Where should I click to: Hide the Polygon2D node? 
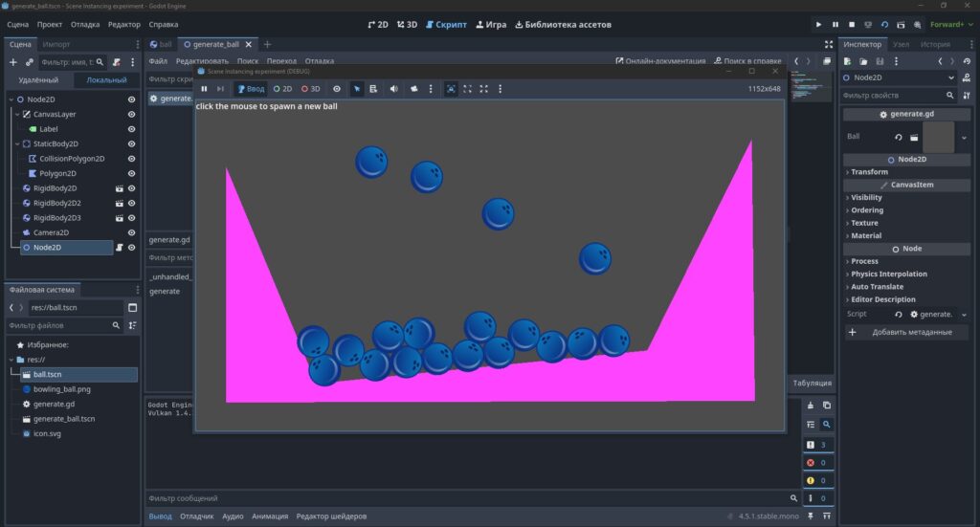coord(131,173)
